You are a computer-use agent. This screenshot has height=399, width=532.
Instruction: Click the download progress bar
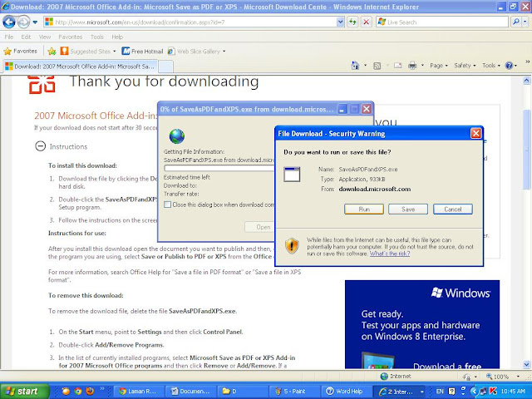point(219,168)
